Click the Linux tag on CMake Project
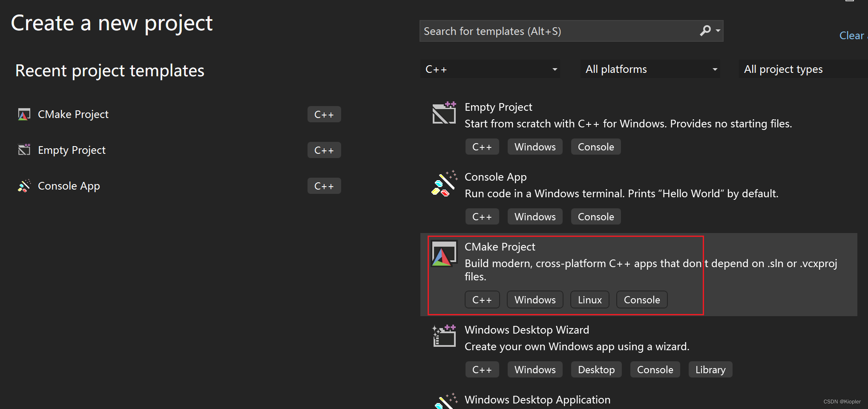 [x=589, y=300]
